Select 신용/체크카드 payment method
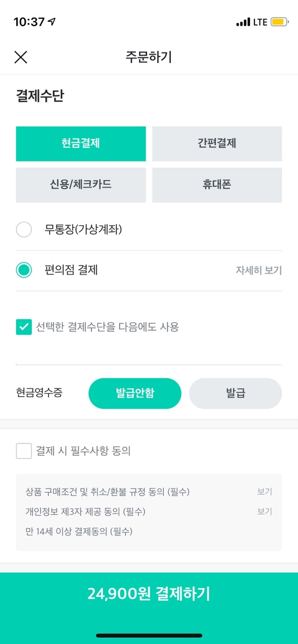298x644 pixels. pyautogui.click(x=81, y=185)
